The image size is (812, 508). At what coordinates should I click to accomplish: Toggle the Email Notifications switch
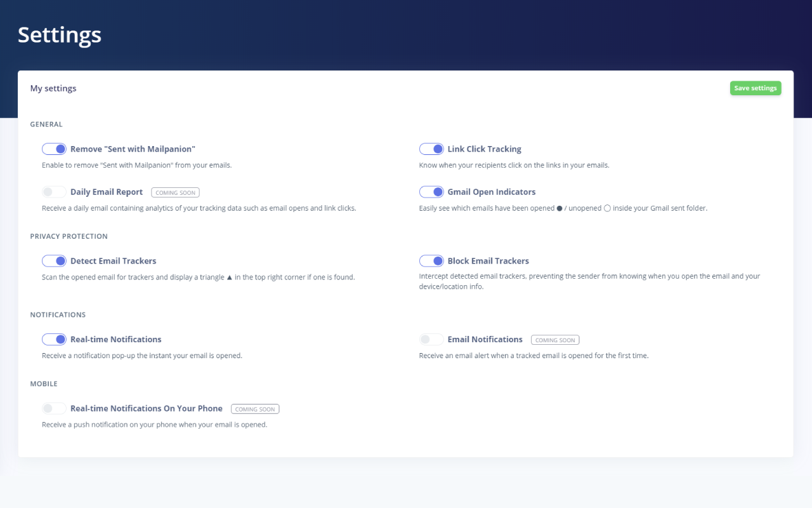point(431,340)
